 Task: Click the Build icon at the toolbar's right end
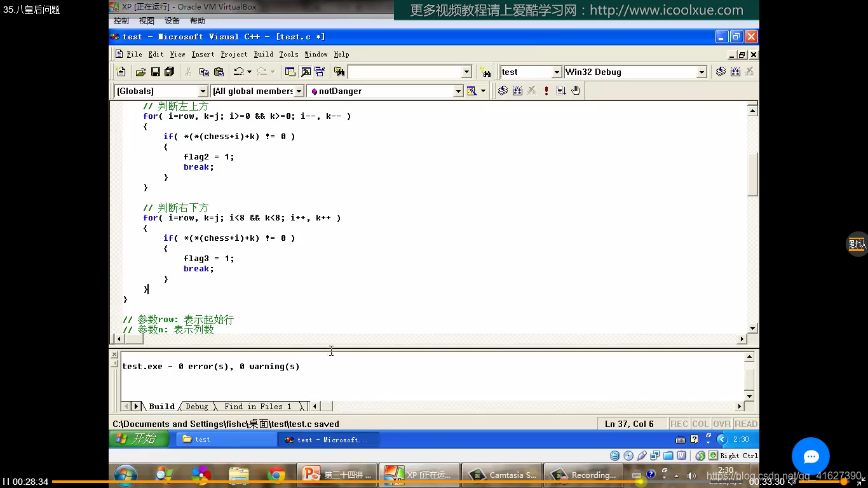click(735, 72)
